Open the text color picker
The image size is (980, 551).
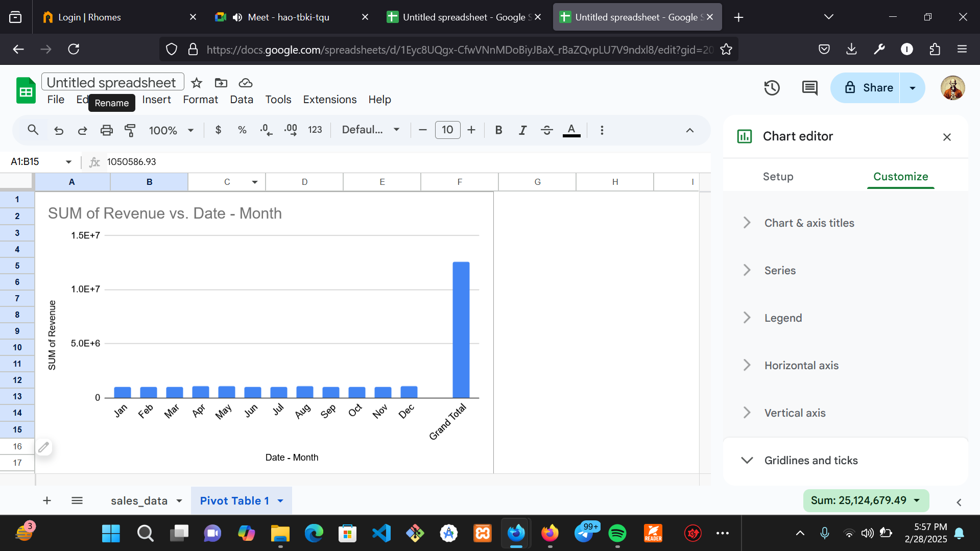(x=571, y=130)
